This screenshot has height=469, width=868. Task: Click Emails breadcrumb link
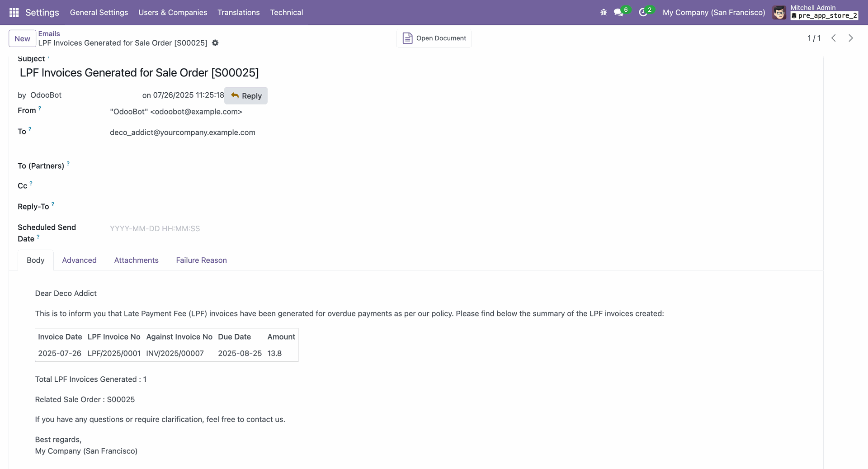point(49,33)
